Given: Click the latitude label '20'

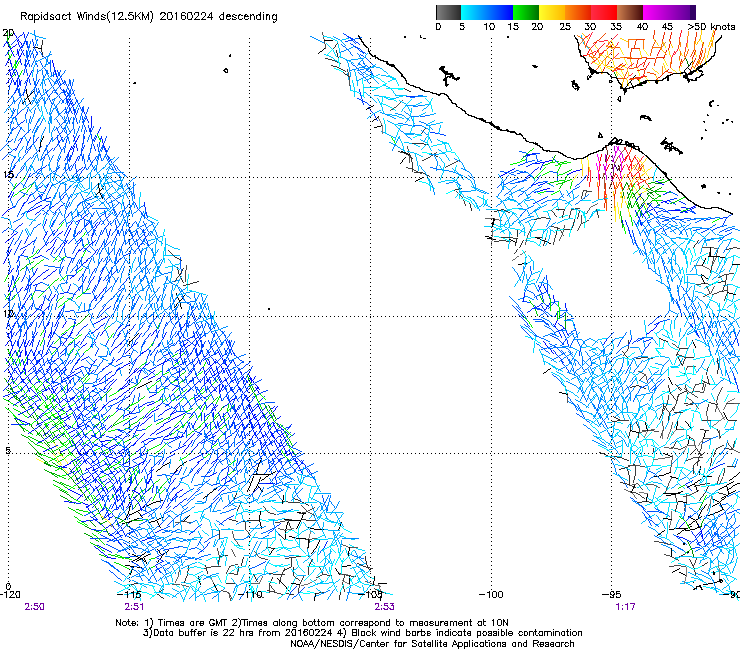Looking at the screenshot, I should click(x=8, y=33).
